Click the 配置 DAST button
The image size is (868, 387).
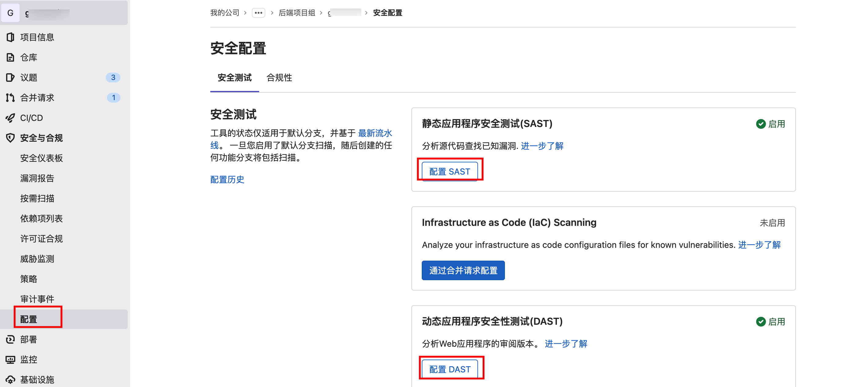(x=450, y=369)
